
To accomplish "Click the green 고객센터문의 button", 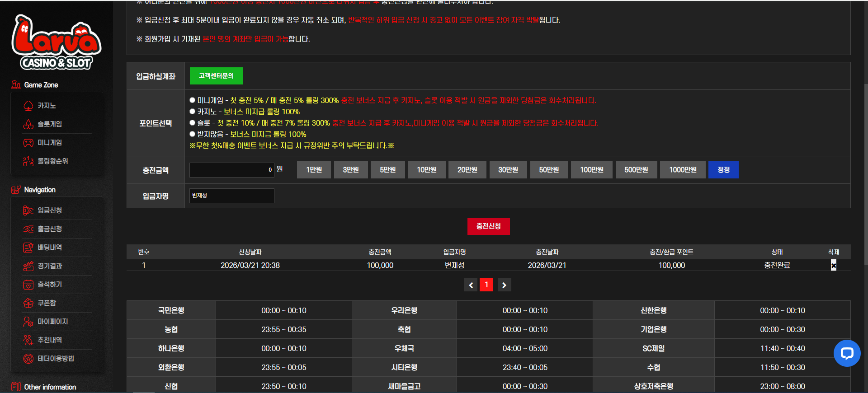I will (x=216, y=76).
